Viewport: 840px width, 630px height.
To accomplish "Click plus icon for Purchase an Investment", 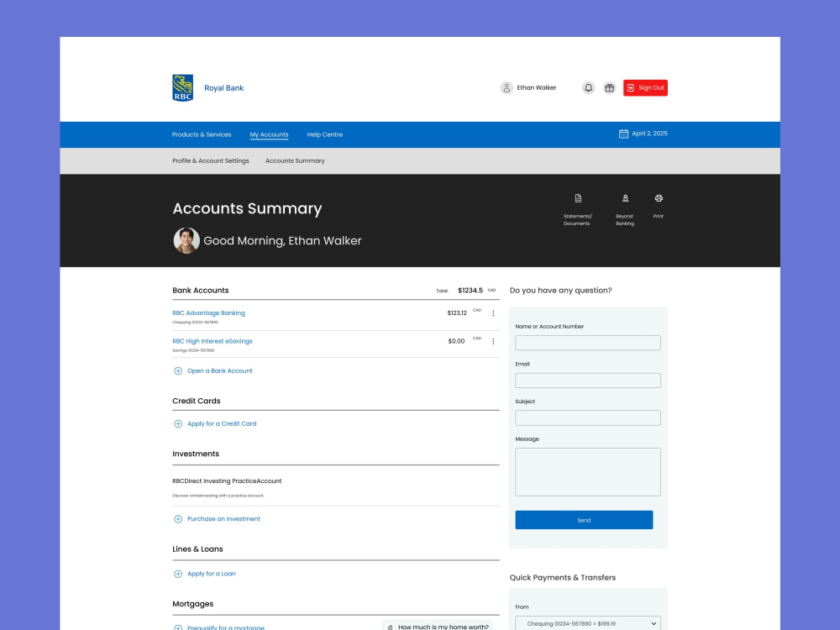I will [x=178, y=519].
